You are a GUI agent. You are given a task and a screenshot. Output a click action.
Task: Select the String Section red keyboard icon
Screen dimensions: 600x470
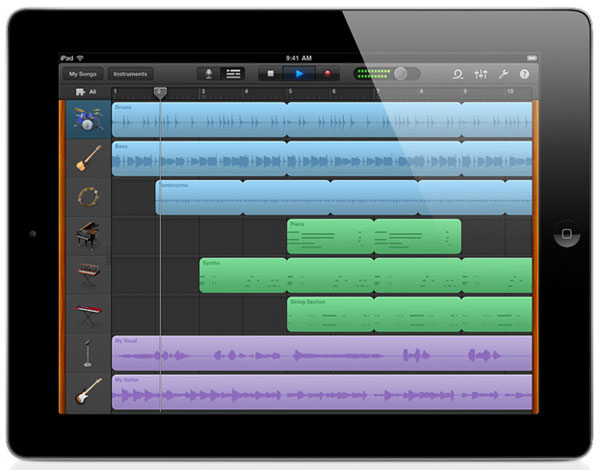[x=88, y=314]
